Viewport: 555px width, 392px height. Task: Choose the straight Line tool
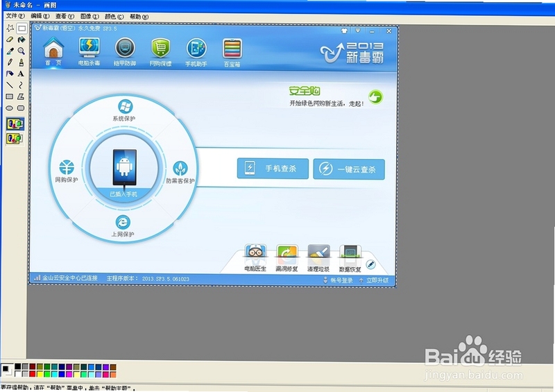[x=10, y=85]
